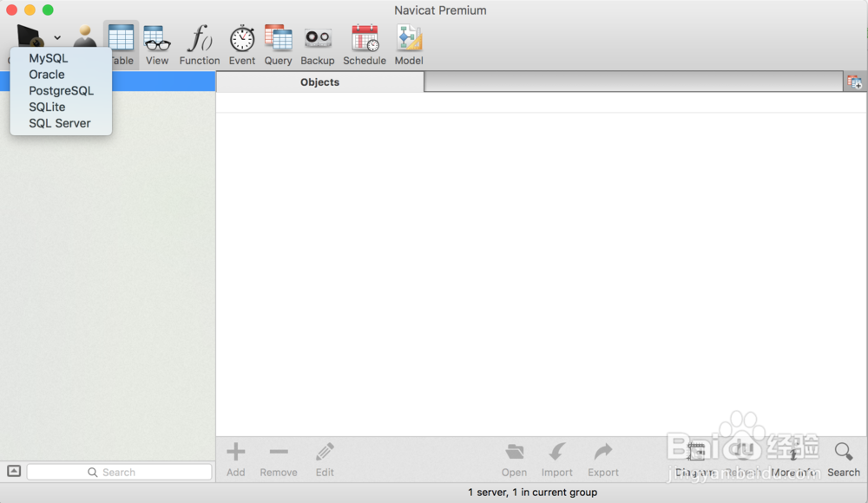Click the Diagram button in bottom bar
Viewport: 868px width, 503px height.
pyautogui.click(x=696, y=460)
